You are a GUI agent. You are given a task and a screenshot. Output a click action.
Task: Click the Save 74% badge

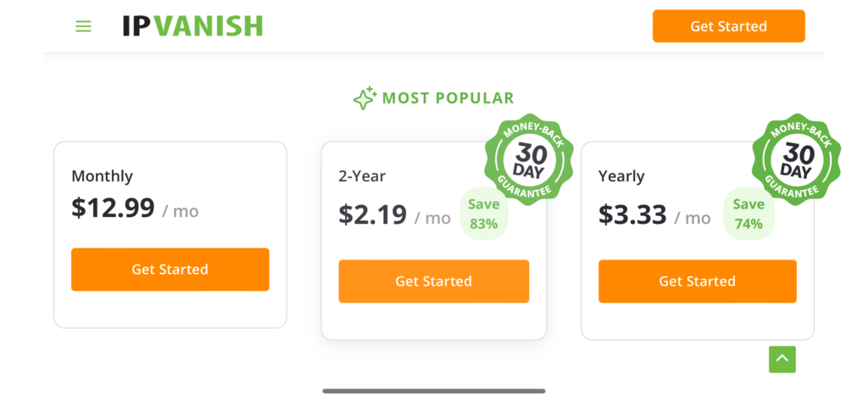pos(749,214)
